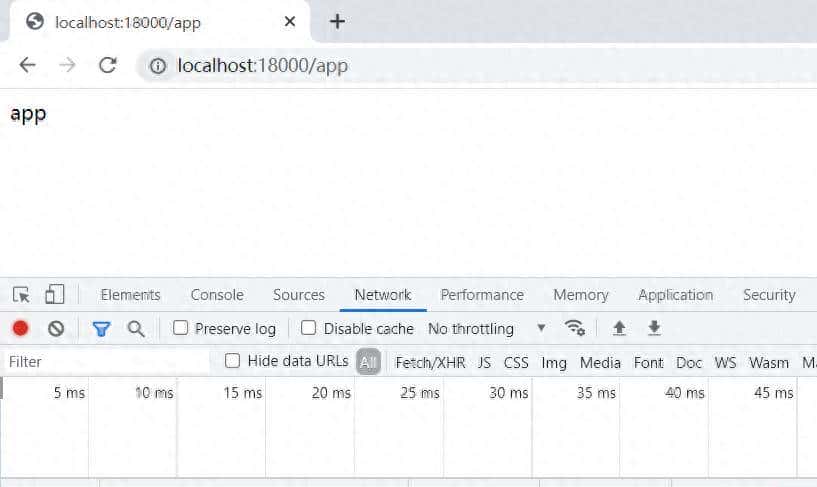
Task: Enable the Disable cache checkbox
Action: coord(309,328)
